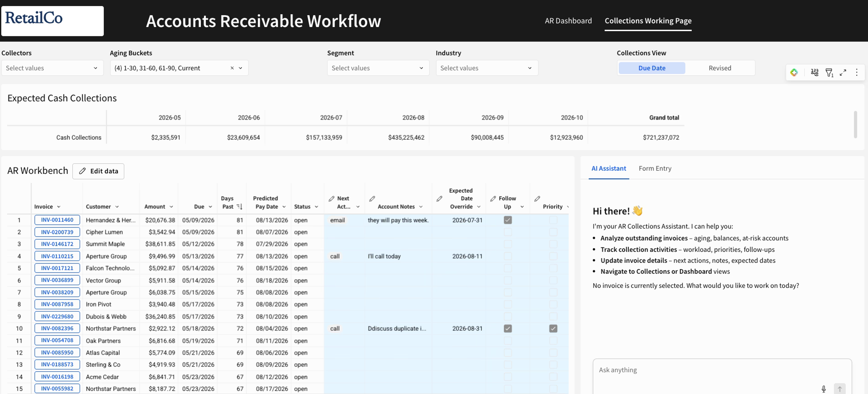Click pencil icon above Priority column
868x394 pixels.
point(537,199)
